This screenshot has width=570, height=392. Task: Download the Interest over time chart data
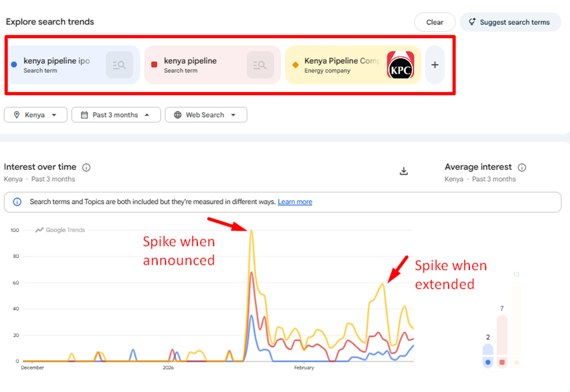pyautogui.click(x=403, y=171)
